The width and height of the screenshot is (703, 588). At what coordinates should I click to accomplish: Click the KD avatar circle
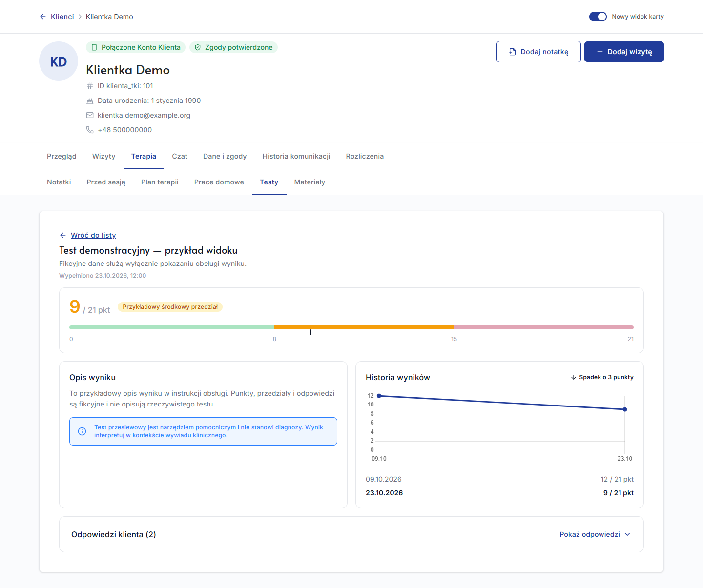pyautogui.click(x=59, y=61)
